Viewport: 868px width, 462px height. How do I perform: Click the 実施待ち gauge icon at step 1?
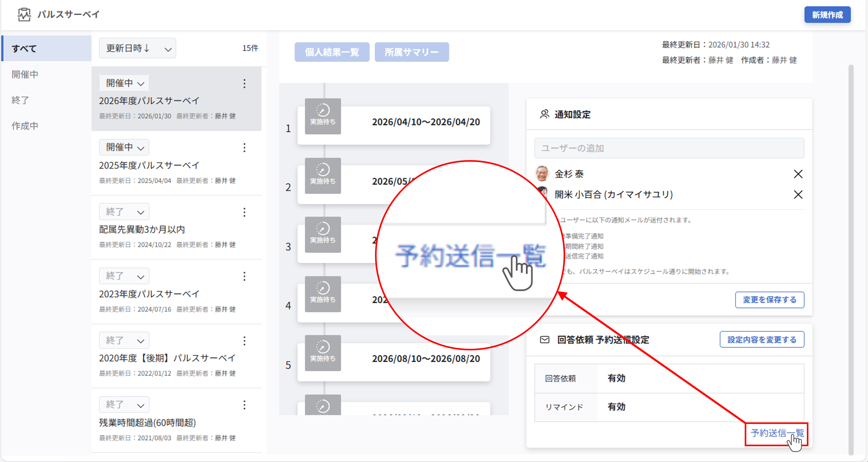323,117
